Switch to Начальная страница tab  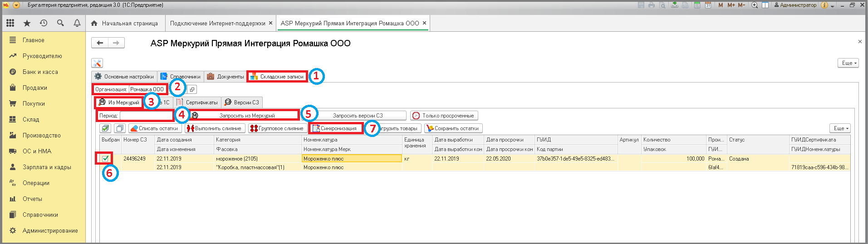124,23
